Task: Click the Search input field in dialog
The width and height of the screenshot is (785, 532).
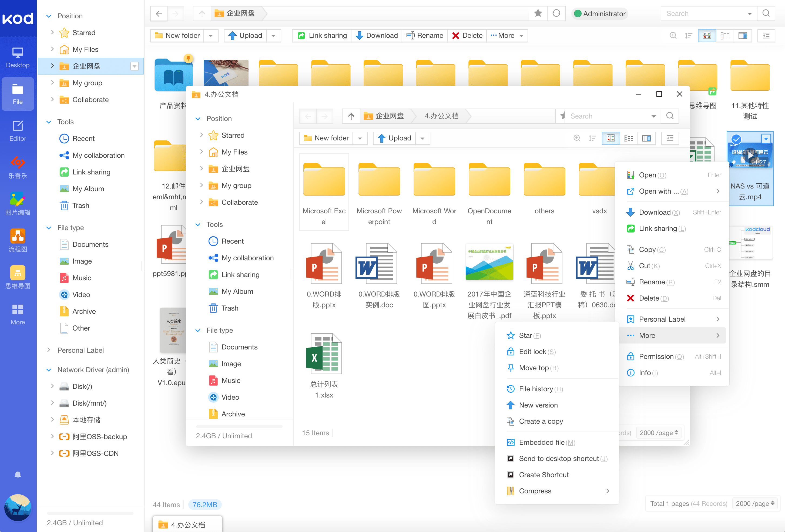Action: click(x=608, y=116)
